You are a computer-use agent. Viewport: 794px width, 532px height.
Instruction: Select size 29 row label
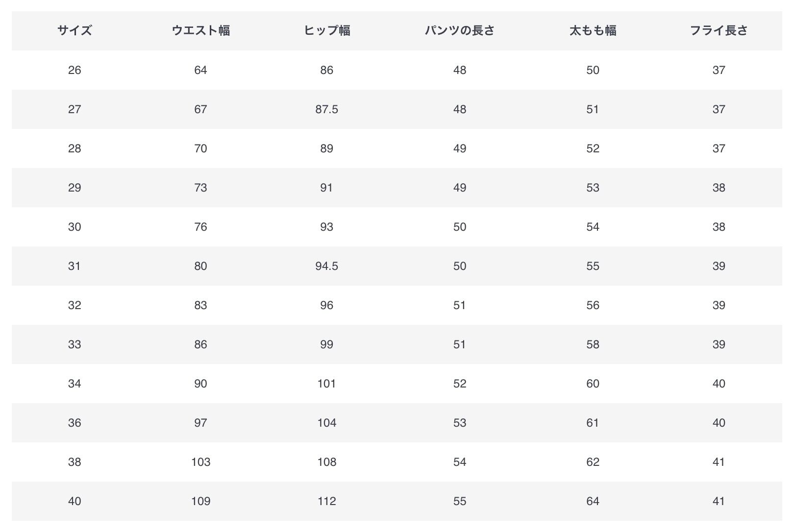pyautogui.click(x=74, y=188)
